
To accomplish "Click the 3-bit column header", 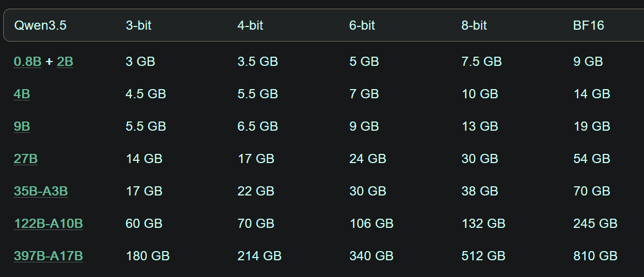I will tap(139, 25).
